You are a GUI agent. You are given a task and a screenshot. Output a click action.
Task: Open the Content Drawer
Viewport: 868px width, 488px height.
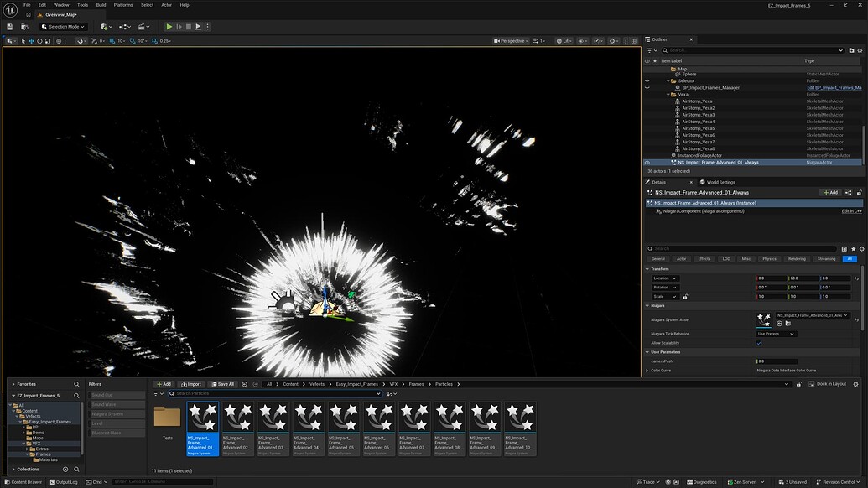[23, 482]
